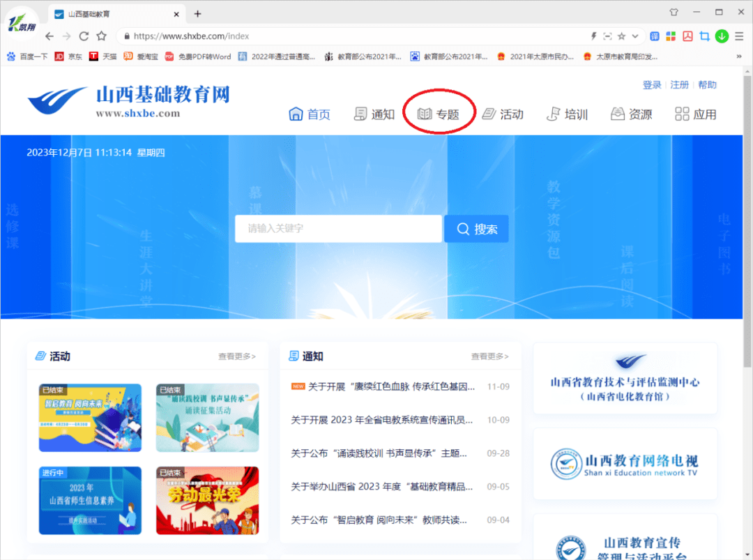Click the 请输入关键字 search input field
753x560 pixels.
(x=338, y=228)
